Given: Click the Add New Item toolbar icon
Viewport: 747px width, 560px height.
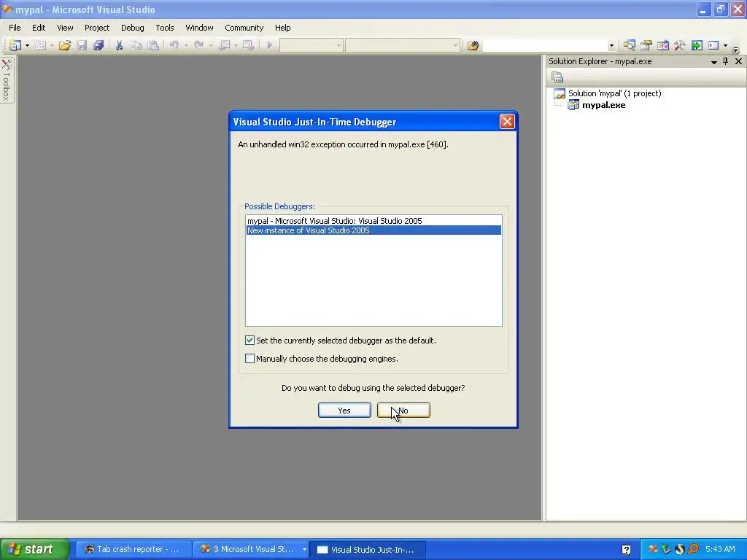Looking at the screenshot, I should (41, 45).
